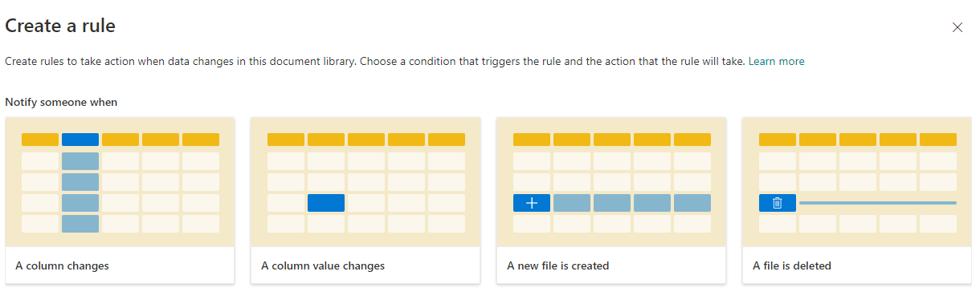Click light blue column cells under the blue header
This screenshot has height=308, width=980.
80,192
